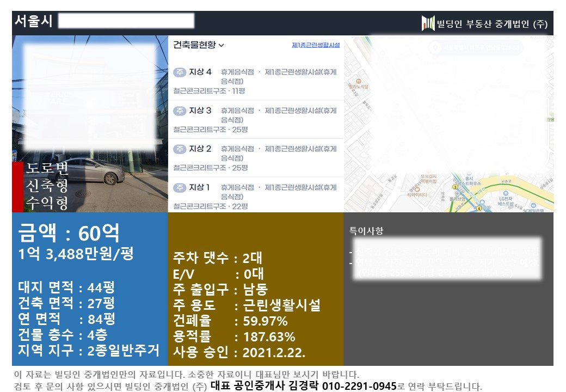Click subway exit marker number 4 on the map

click(x=478, y=207)
